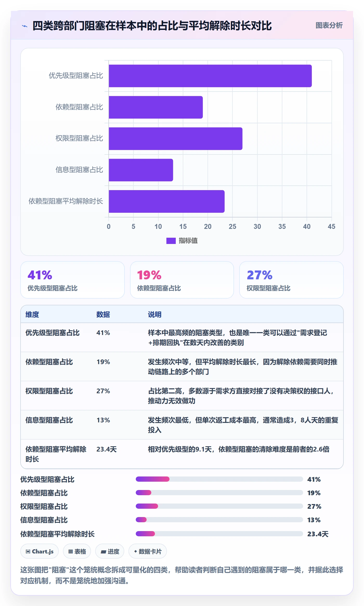The image size is (364, 606).
Task: Click the y-axis label 信息型阻塞占比
Action: pyautogui.click(x=79, y=170)
